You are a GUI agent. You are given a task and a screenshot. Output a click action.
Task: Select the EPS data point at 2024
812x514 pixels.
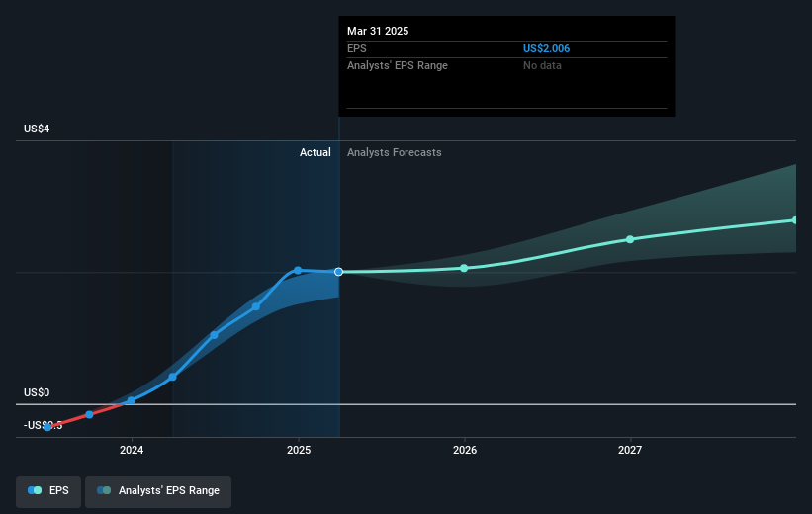click(x=131, y=400)
